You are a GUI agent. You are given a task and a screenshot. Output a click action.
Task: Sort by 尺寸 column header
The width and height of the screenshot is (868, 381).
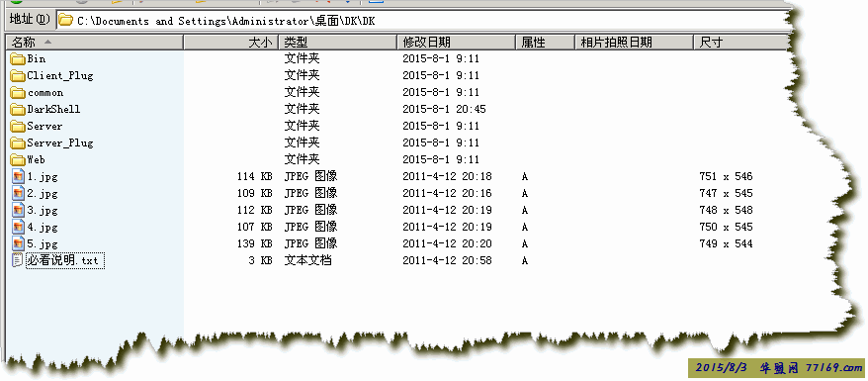point(740,43)
